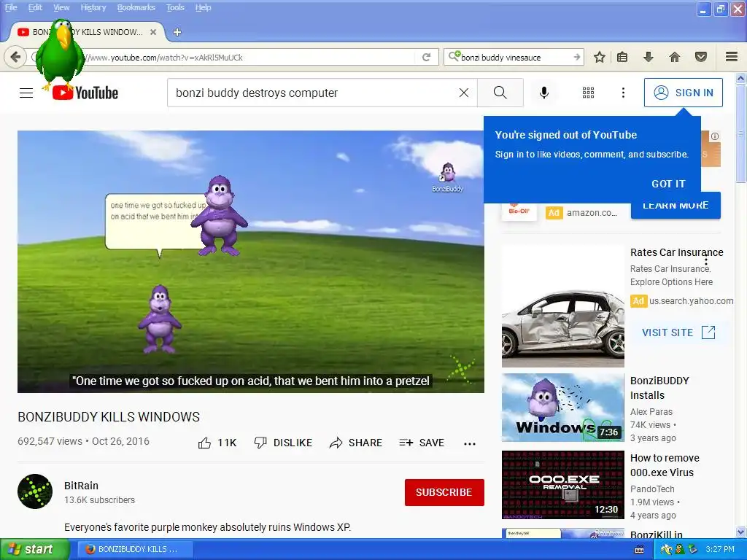Click the search go arrow in Firefox search bar

[x=577, y=57]
